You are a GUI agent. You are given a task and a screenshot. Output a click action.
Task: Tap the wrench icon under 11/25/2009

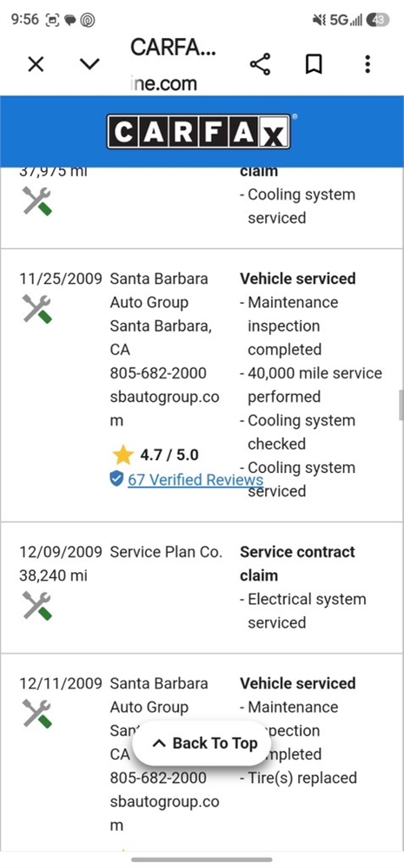pyautogui.click(x=37, y=308)
